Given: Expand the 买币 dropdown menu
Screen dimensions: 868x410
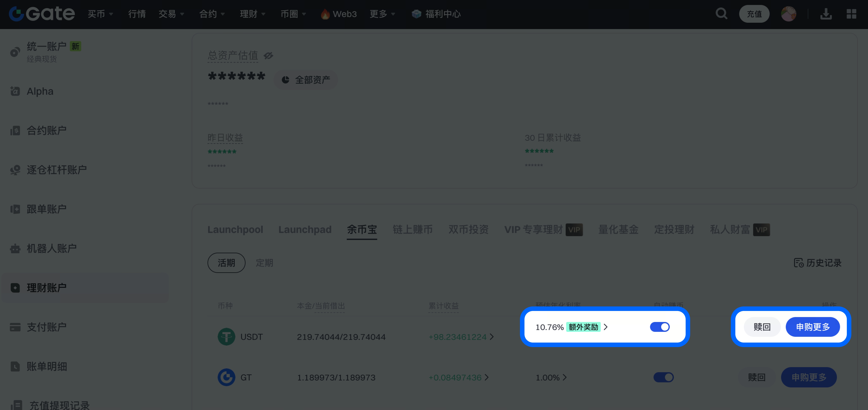Looking at the screenshot, I should coord(100,14).
